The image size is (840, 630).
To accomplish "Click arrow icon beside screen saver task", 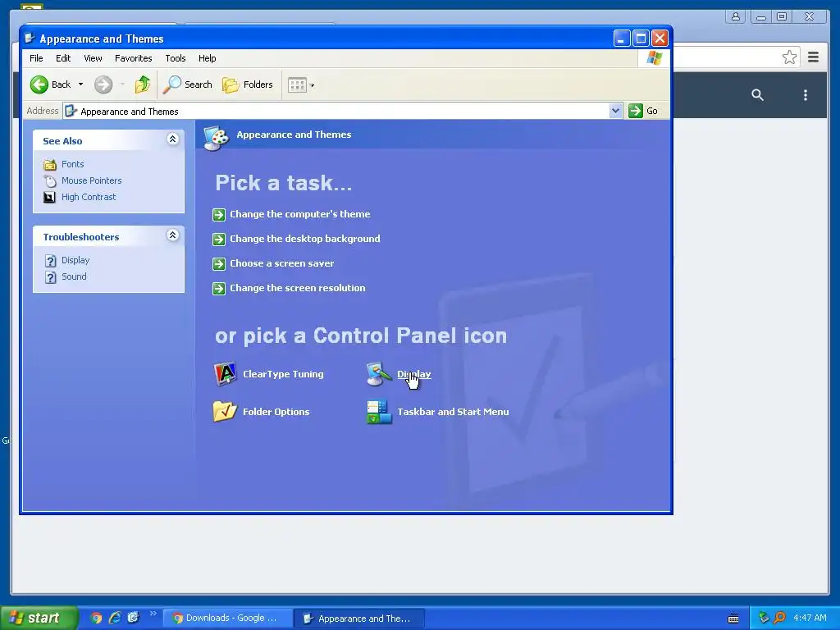I will (x=218, y=264).
